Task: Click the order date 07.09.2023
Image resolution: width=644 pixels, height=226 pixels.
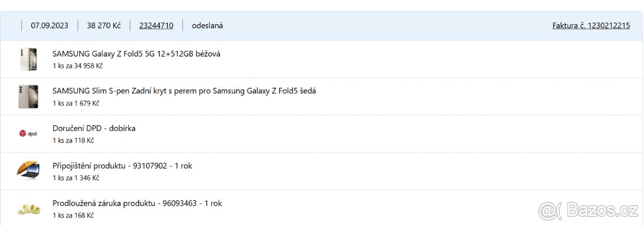Action: click(x=49, y=25)
